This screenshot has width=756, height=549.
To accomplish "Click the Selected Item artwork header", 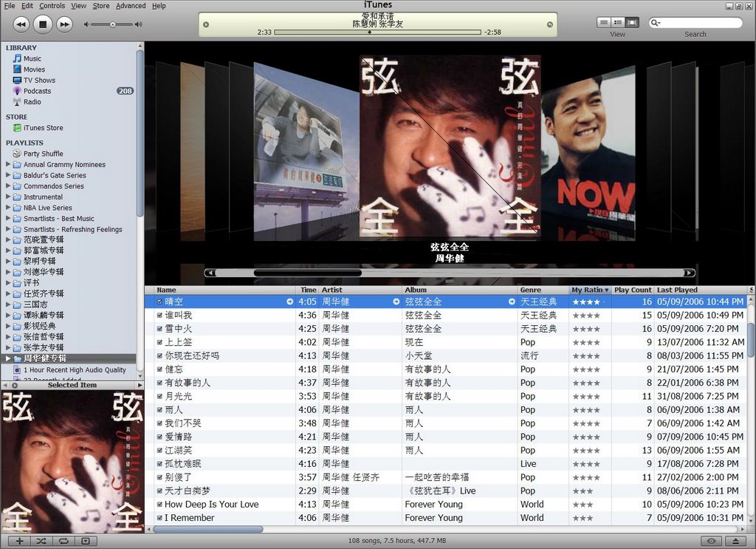I will click(72, 385).
